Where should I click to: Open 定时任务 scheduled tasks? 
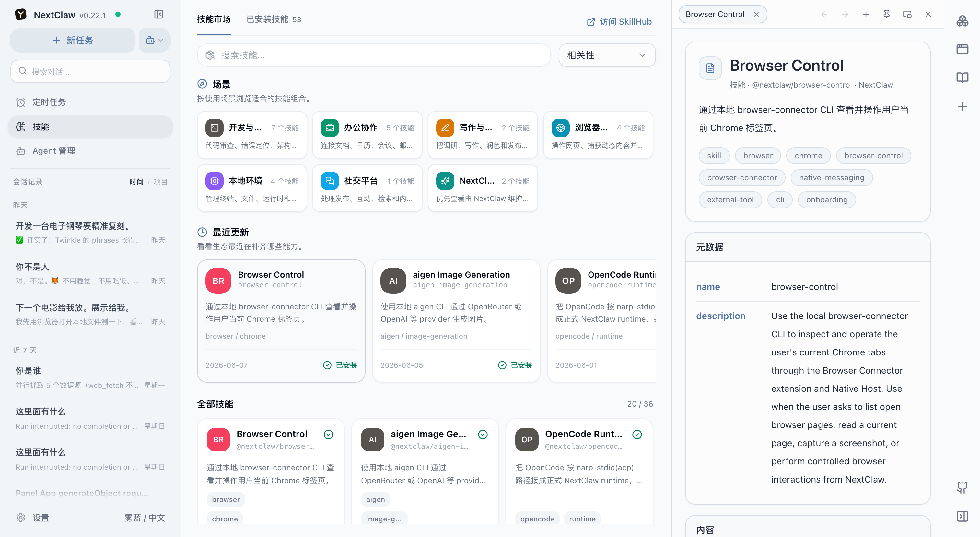coord(90,102)
